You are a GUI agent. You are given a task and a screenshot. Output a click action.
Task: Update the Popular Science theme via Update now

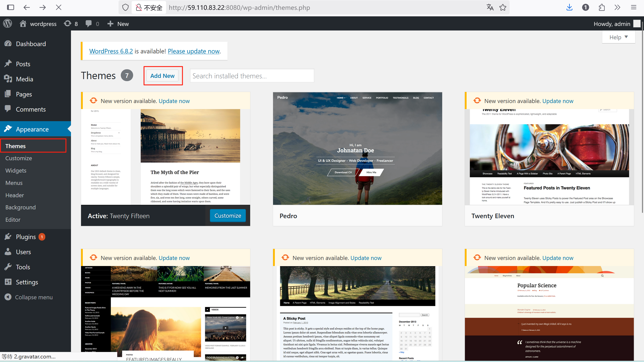click(x=558, y=258)
